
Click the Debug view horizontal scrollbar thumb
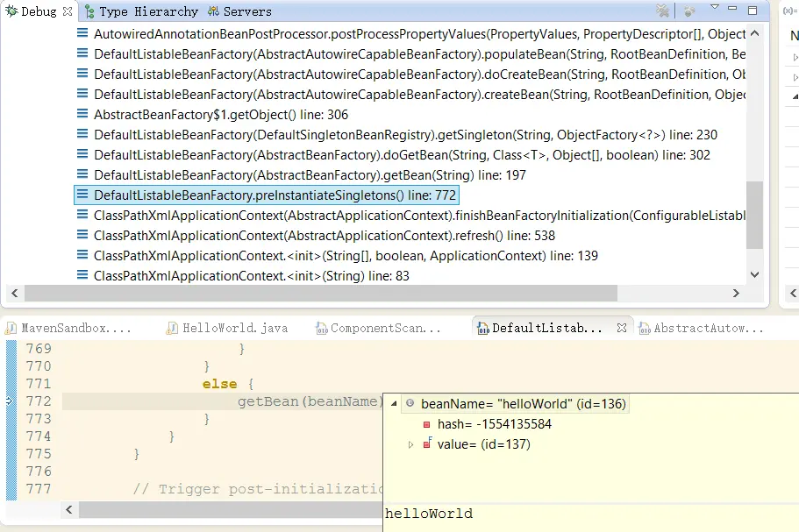tap(320, 294)
